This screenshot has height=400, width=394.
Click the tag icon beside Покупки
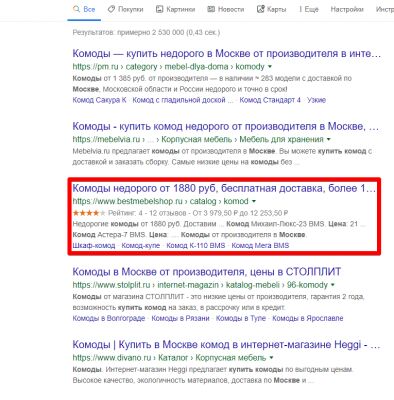(x=111, y=9)
